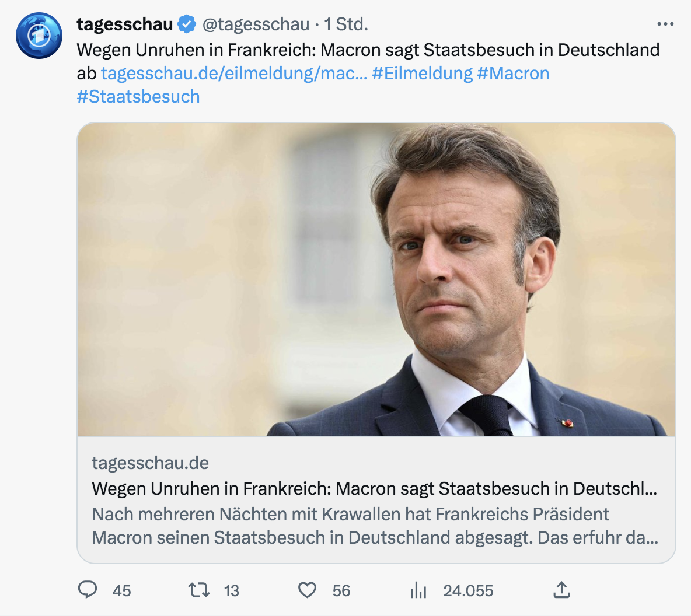
Task: Like the tweet with heart icon
Action: [307, 590]
